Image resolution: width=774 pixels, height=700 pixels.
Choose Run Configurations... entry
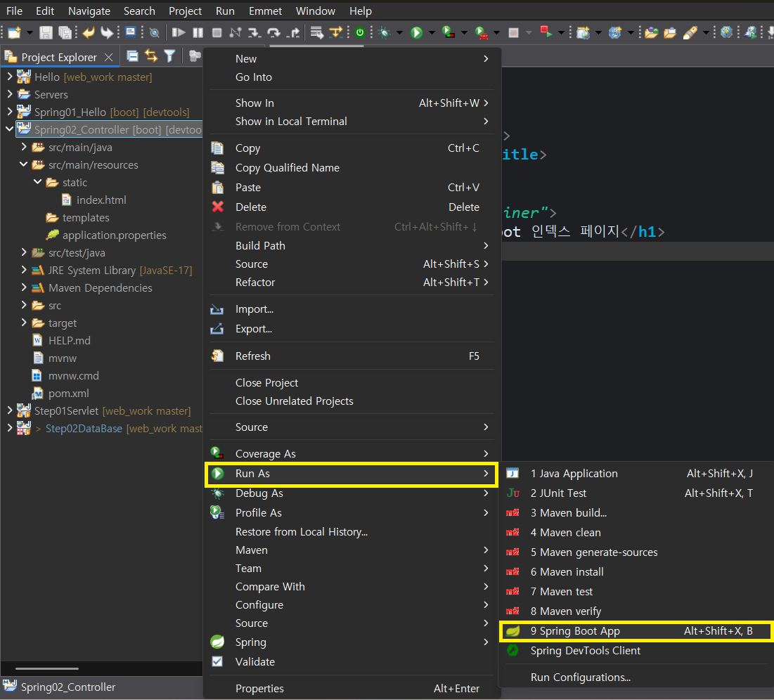coord(580,678)
